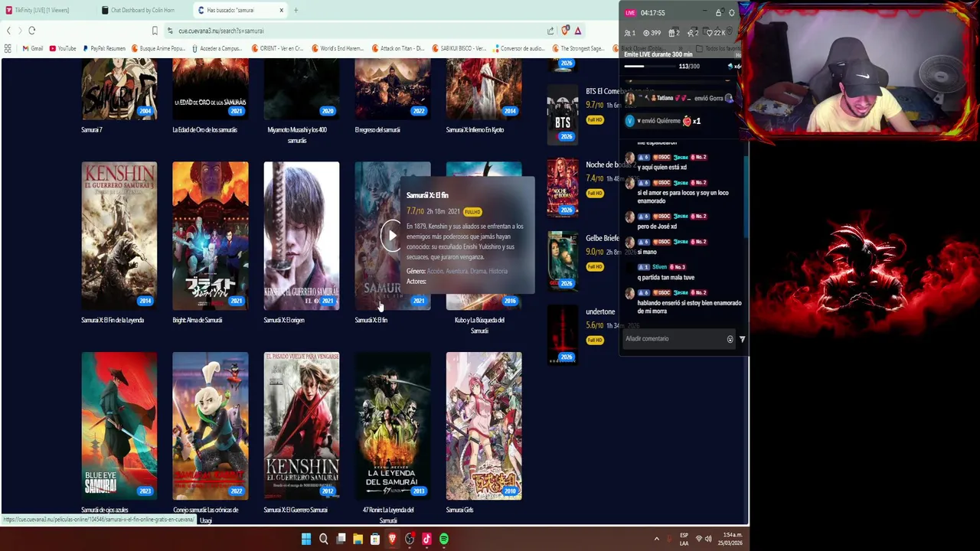Click 'Samurai X: Infierno En Kyoto' title
Screen dimensions: 980x551
(x=475, y=130)
